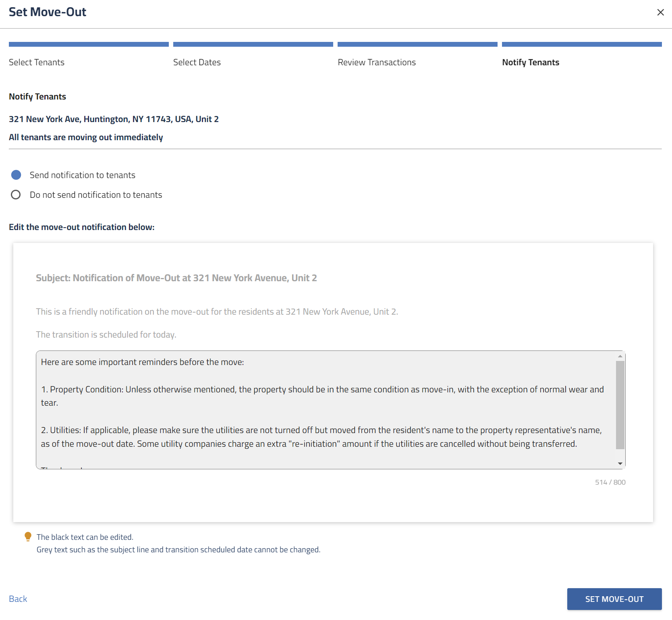Click 'This is a friendly notification' sentence
The width and height of the screenshot is (672, 620).
tap(217, 312)
